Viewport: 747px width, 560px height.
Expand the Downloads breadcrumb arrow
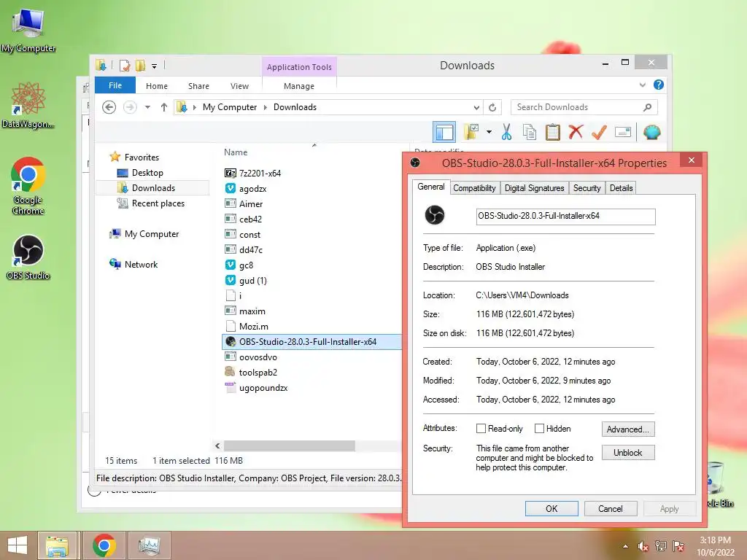tap(266, 108)
